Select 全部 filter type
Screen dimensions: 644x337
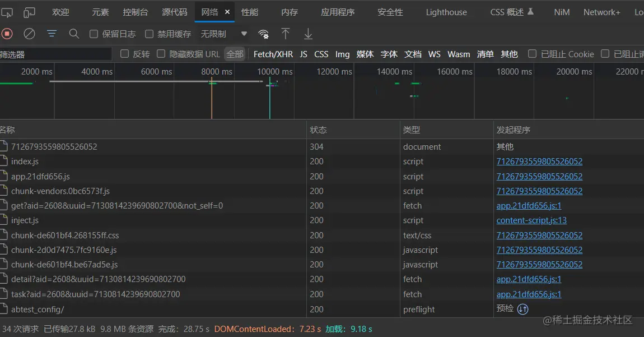click(x=235, y=54)
